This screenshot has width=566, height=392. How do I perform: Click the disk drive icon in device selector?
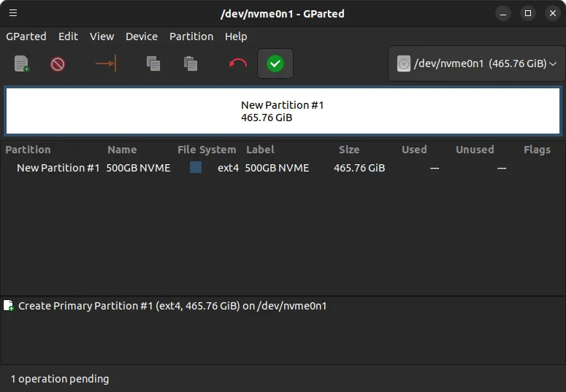click(404, 64)
